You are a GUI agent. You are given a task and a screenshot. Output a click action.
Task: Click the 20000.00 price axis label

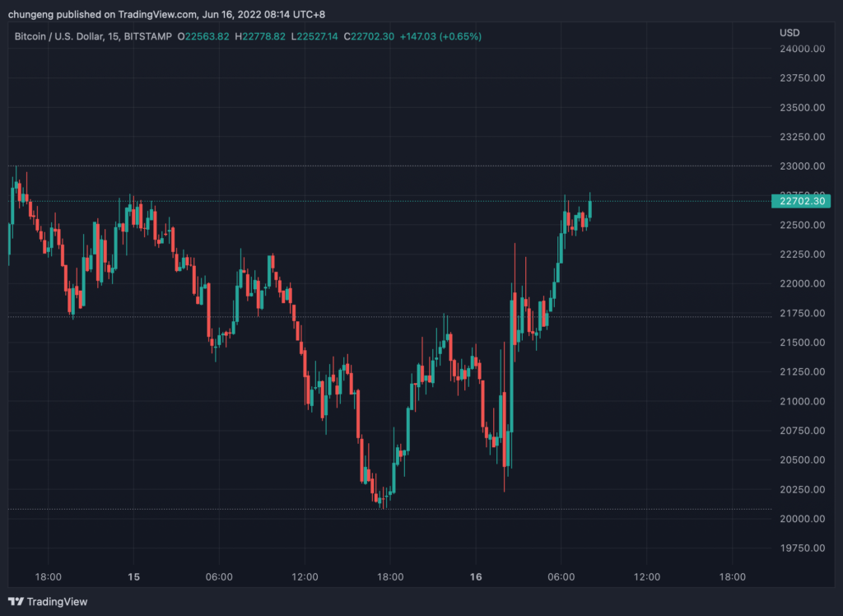801,519
